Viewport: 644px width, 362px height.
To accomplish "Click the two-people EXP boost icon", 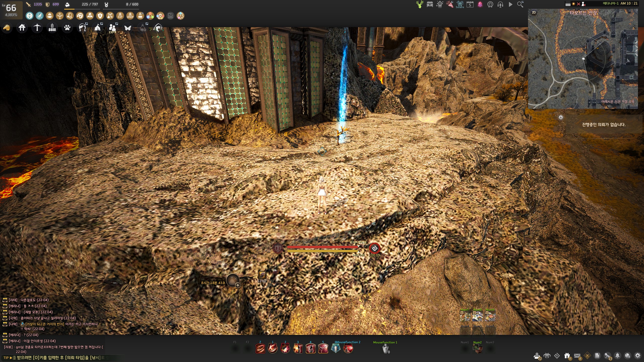I will point(112,28).
